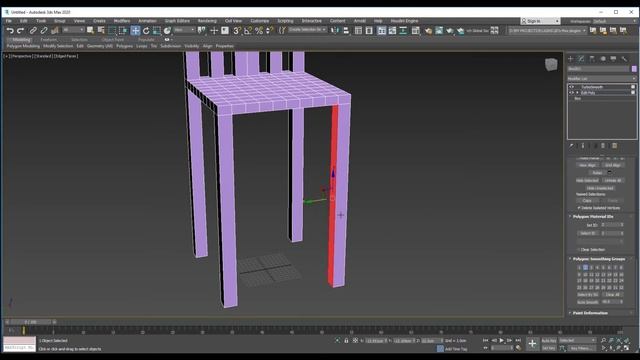
Task: Toggle Percent Snap in toolbar
Action: coord(259,31)
